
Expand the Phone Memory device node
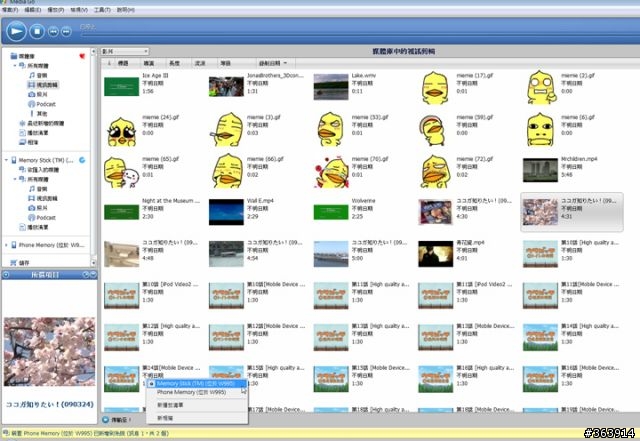[6, 245]
